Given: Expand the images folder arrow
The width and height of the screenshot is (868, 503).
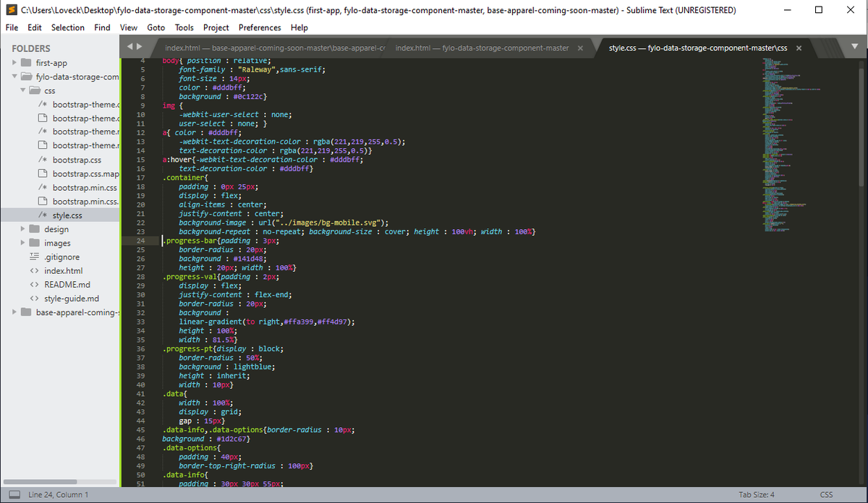Looking at the screenshot, I should [23, 243].
